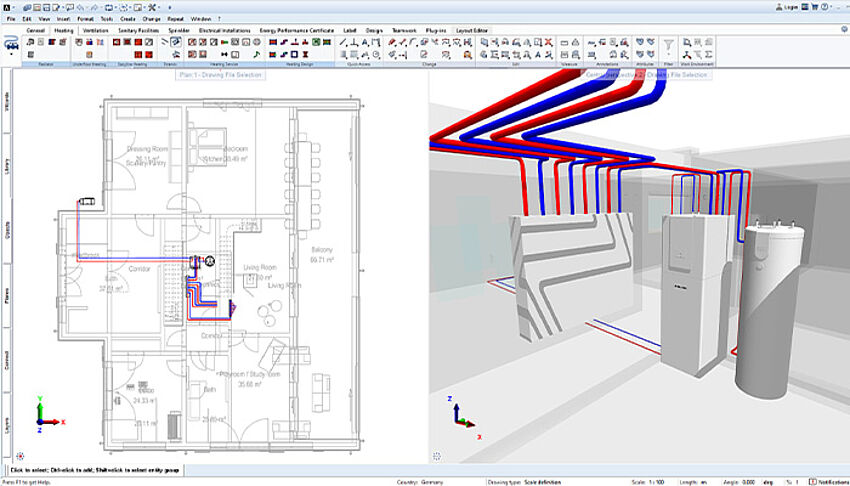Click the application logo icon in the title bar
Image resolution: width=850 pixels, height=486 pixels.
click(6, 6)
